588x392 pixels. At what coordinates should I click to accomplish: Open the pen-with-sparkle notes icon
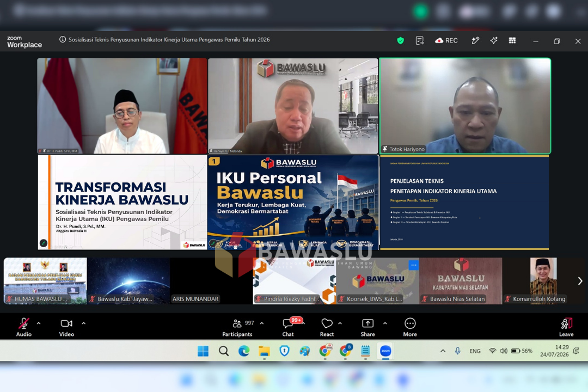click(475, 40)
